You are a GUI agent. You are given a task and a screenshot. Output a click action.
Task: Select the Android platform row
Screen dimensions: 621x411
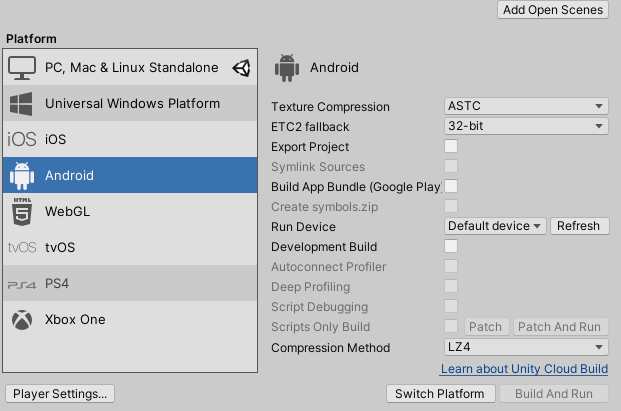pos(130,175)
